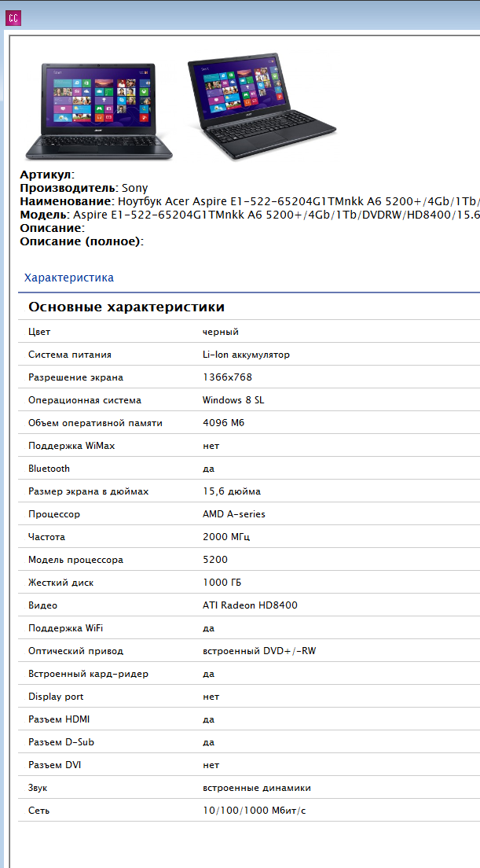Click the Windows 8 SL value
The height and width of the screenshot is (868, 480).
[x=233, y=400]
